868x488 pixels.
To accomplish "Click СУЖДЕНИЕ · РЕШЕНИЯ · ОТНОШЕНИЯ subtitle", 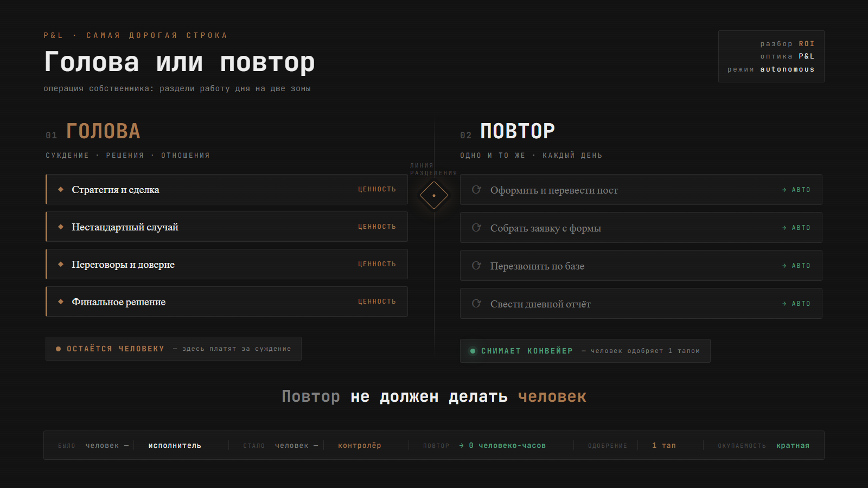I will click(x=127, y=156).
